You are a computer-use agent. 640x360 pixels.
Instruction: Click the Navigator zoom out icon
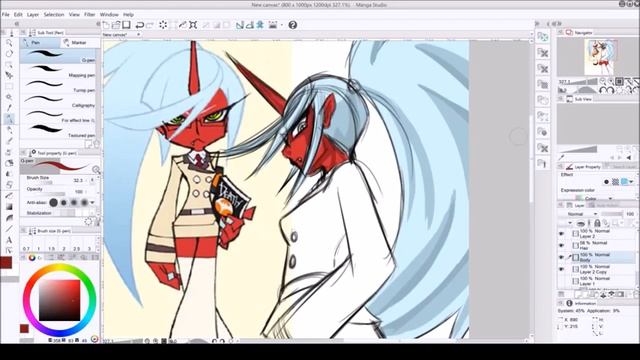pos(603,82)
